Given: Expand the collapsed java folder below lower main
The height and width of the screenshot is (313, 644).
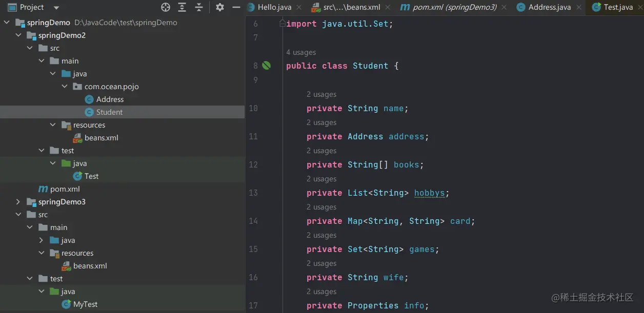Looking at the screenshot, I should tap(42, 240).
